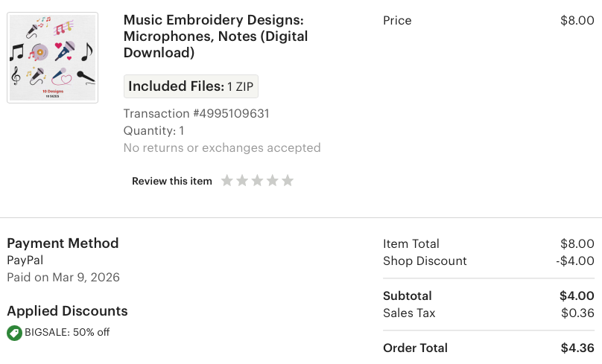602x364 pixels.
Task: Click the green BIGSALE discount tag icon
Action: tap(14, 333)
